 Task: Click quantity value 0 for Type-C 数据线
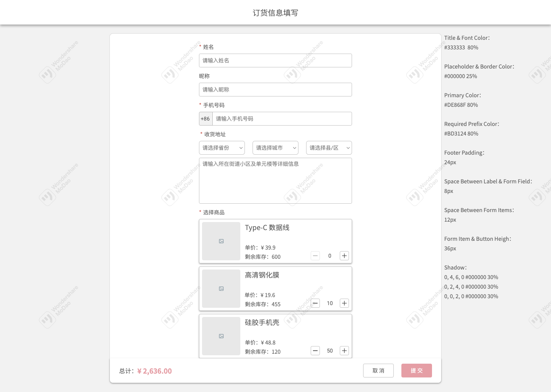click(x=330, y=256)
